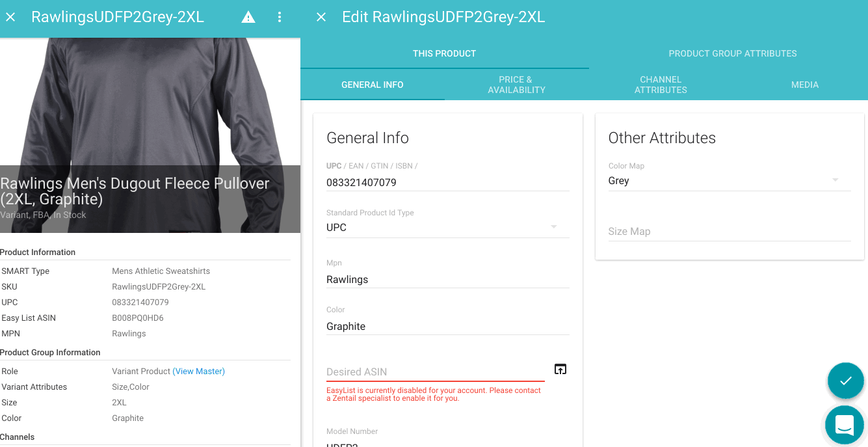The image size is (868, 447).
Task: Click the Rawlings Men's Dugout Fleece Pullover title
Action: click(135, 191)
